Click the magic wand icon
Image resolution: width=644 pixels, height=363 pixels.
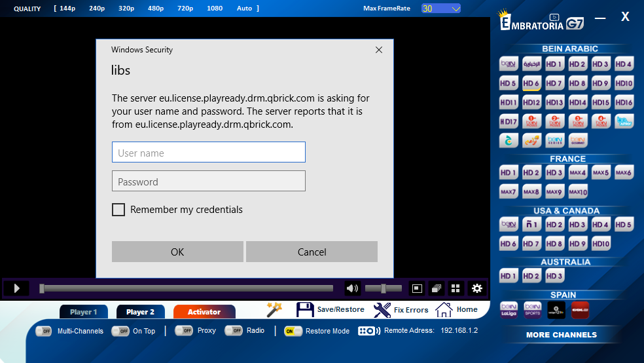pos(274,310)
